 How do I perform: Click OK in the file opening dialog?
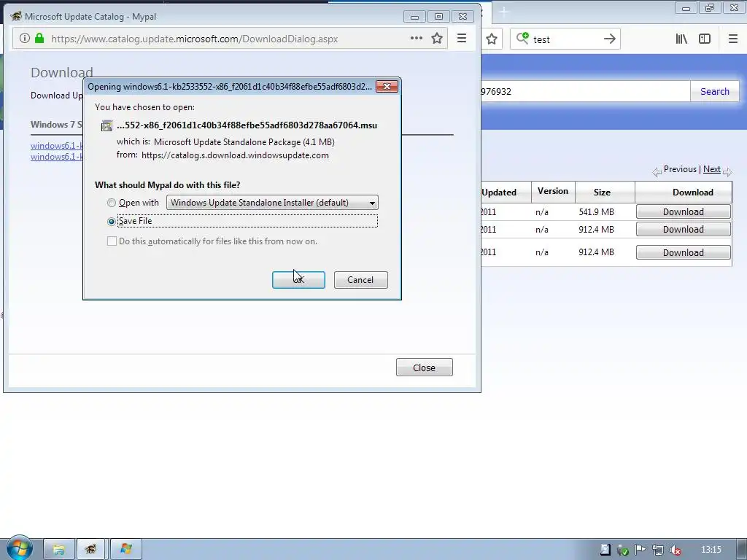click(x=298, y=279)
